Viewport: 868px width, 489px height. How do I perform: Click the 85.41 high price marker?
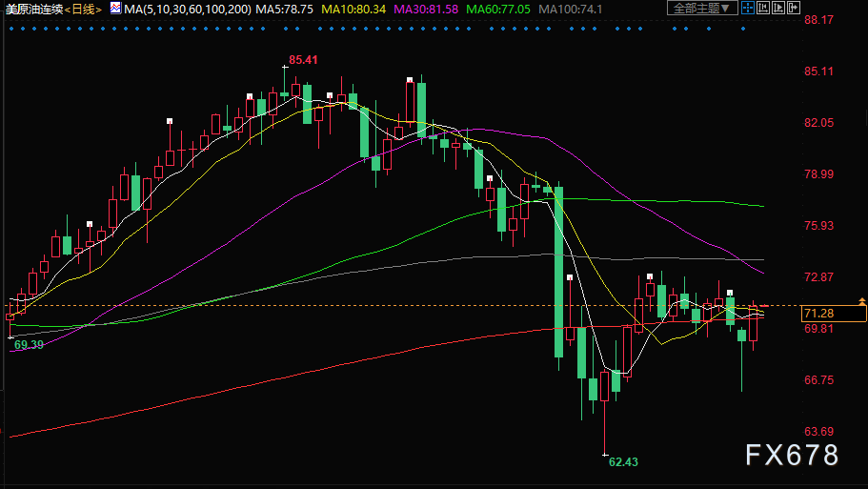pyautogui.click(x=303, y=60)
